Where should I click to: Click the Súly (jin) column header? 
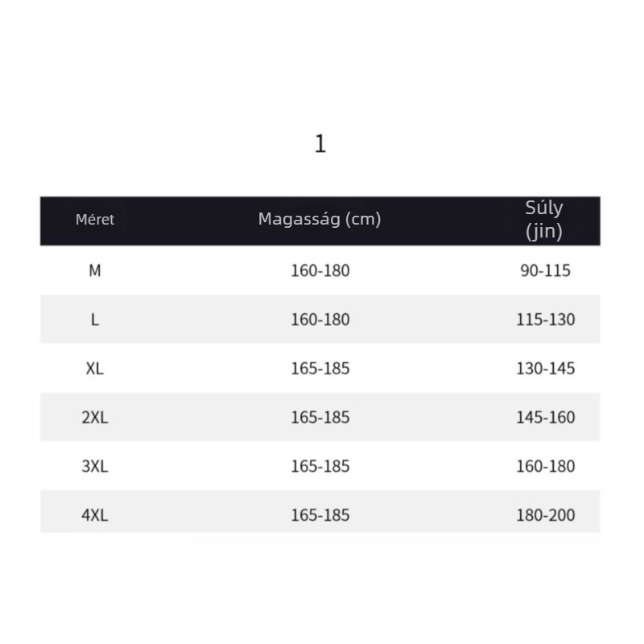pyautogui.click(x=544, y=220)
